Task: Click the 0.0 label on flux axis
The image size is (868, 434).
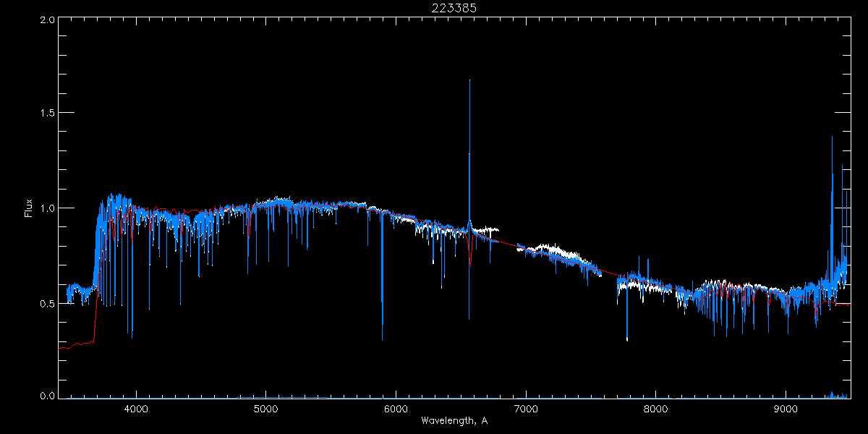Action: pyautogui.click(x=47, y=396)
